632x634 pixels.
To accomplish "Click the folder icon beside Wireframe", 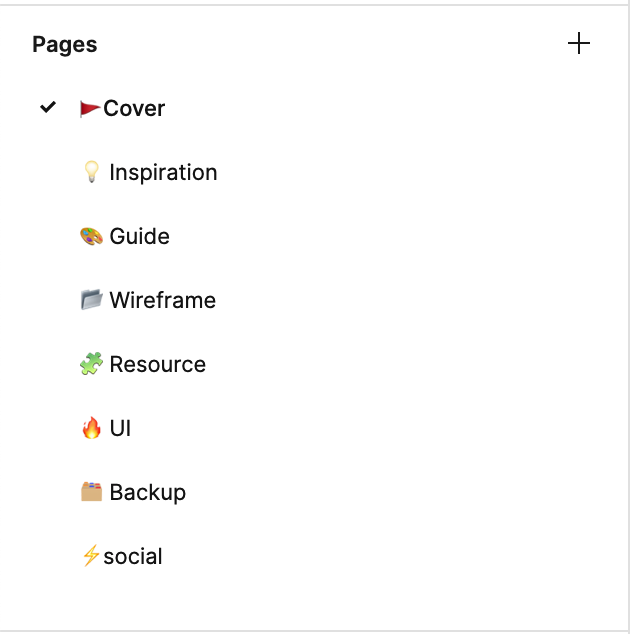I will (x=91, y=300).
